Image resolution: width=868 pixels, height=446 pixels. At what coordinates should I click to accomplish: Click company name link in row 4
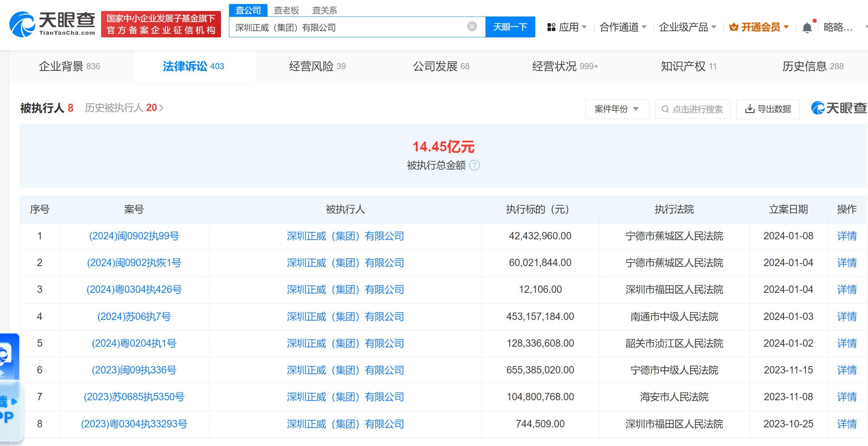[x=345, y=317]
